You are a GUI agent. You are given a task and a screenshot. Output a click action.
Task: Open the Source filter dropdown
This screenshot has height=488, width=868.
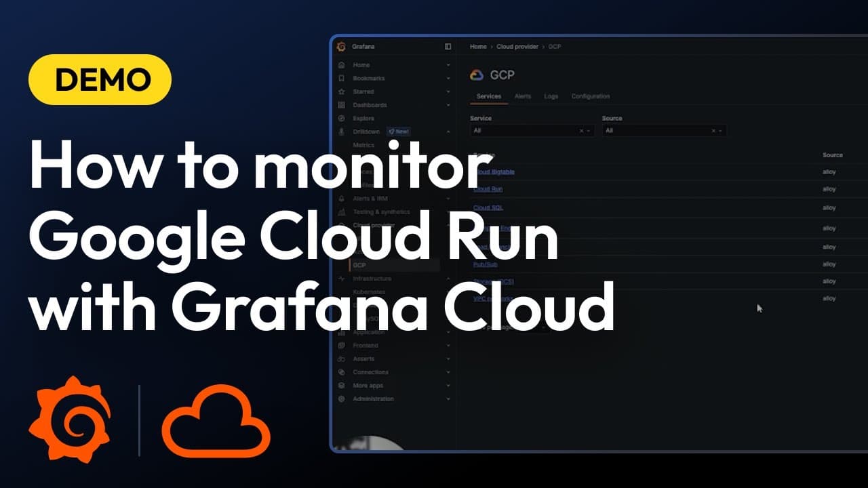coord(664,131)
